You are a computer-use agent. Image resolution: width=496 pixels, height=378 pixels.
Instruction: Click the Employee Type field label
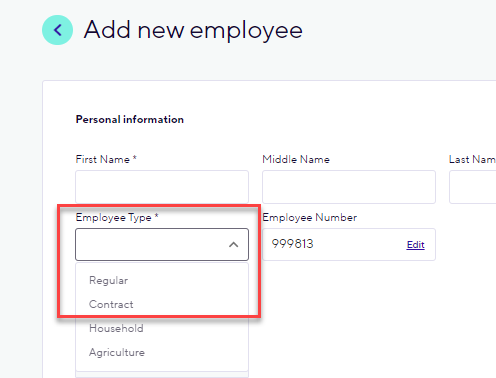(113, 218)
